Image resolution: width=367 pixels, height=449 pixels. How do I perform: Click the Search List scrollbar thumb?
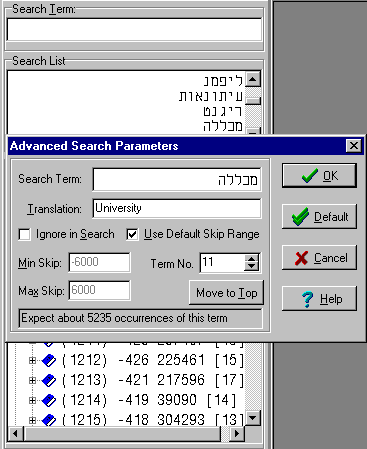pyautogui.click(x=253, y=101)
